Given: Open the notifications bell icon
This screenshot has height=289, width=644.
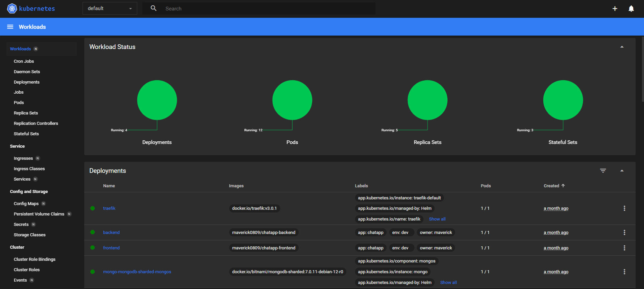Looking at the screenshot, I should tap(631, 8).
